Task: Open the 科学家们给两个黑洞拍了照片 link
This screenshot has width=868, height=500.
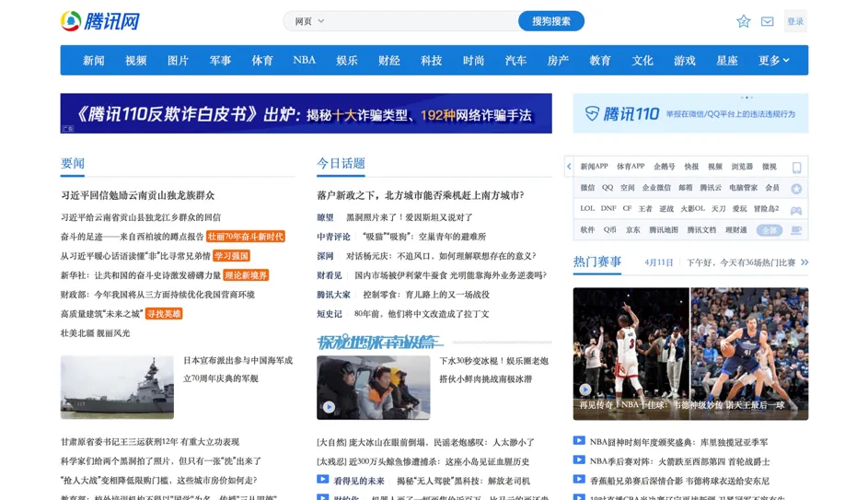Action: pyautogui.click(x=160, y=461)
